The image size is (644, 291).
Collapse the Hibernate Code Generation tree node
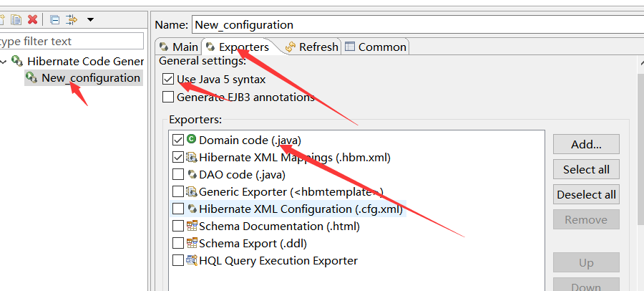[4, 62]
